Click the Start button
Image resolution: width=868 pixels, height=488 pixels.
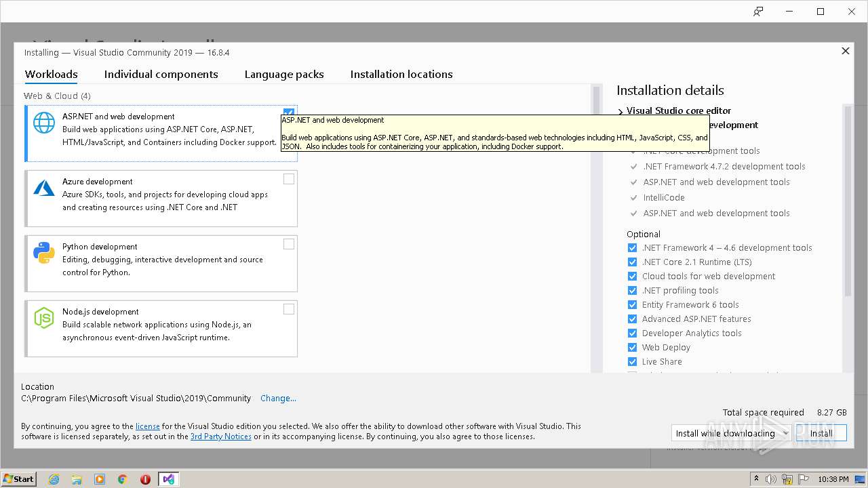click(x=19, y=479)
